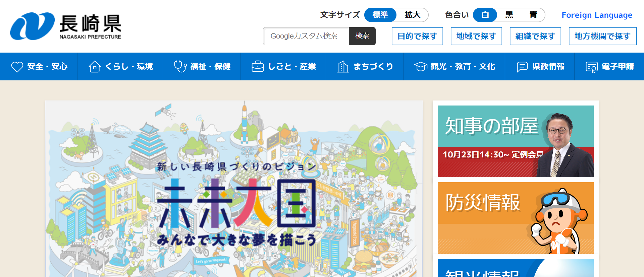Open the 電子申請 menu
The height and width of the screenshot is (277, 644).
point(609,66)
